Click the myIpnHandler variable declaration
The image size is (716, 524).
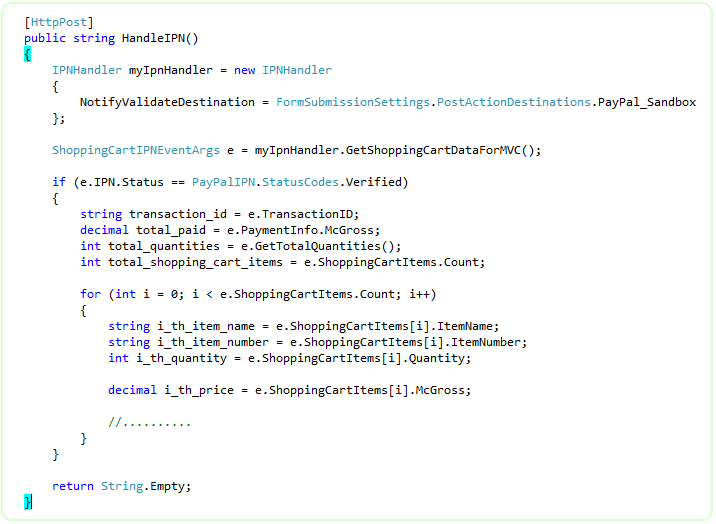coord(171,70)
